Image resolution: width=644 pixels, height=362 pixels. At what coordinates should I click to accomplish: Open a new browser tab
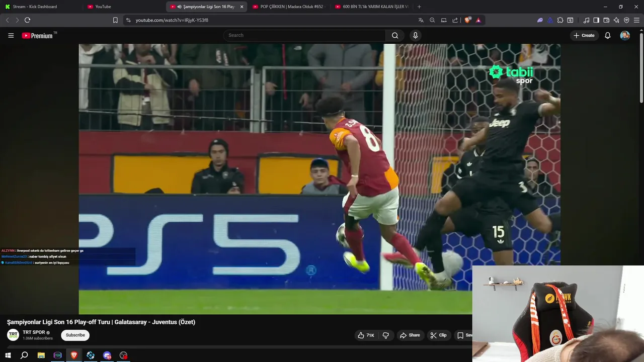419,7
